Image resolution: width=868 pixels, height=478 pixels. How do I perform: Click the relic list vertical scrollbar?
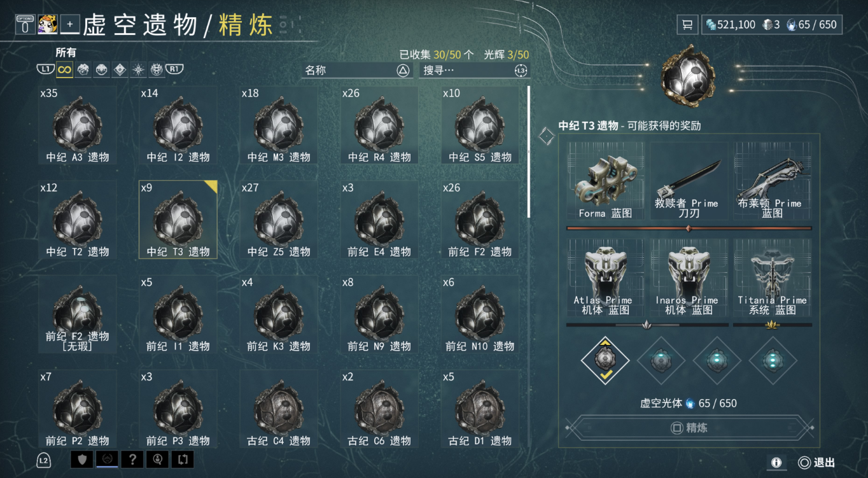[528, 151]
